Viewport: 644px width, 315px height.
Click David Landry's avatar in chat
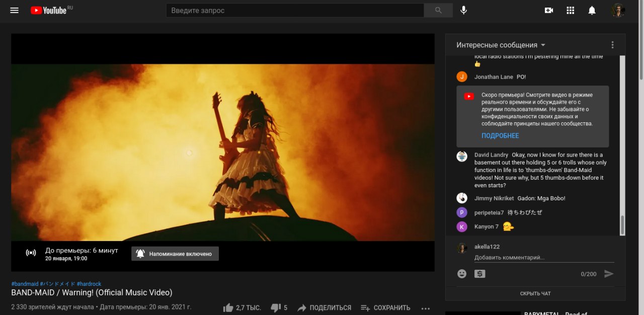tap(462, 156)
